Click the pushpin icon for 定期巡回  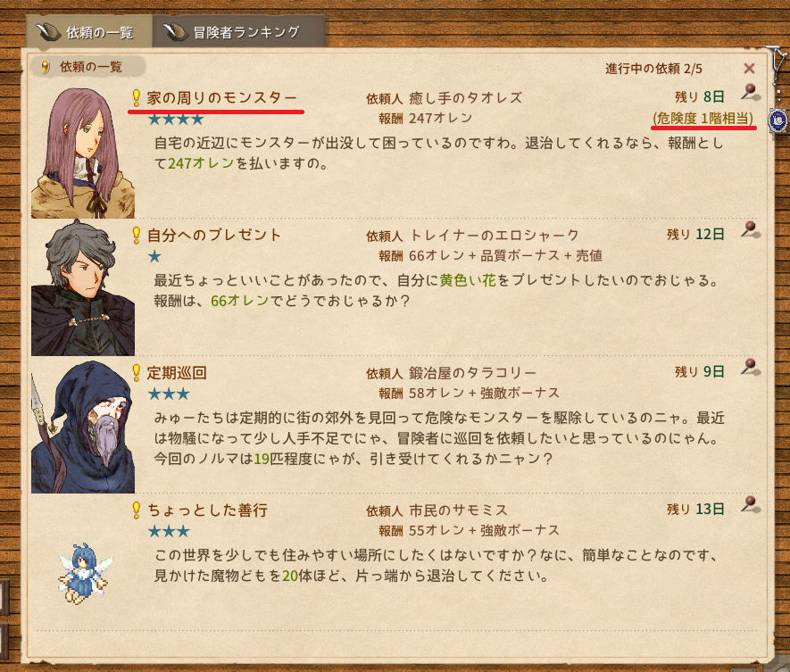click(x=751, y=367)
